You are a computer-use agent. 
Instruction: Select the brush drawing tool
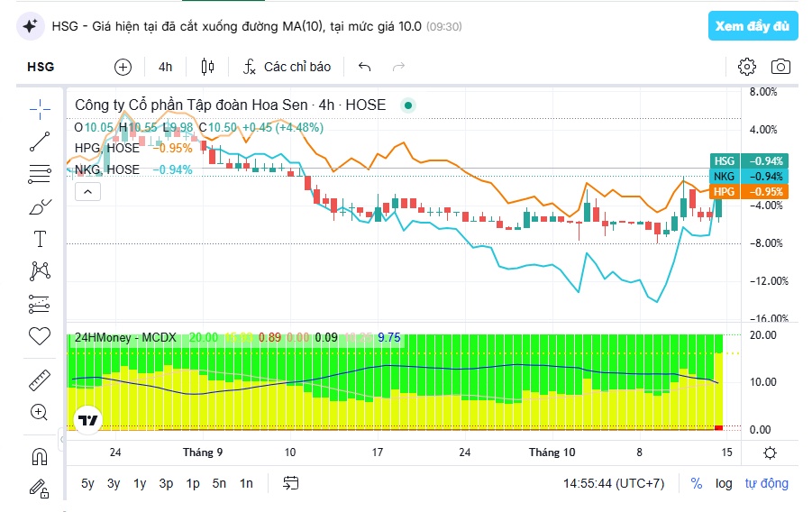click(40, 206)
